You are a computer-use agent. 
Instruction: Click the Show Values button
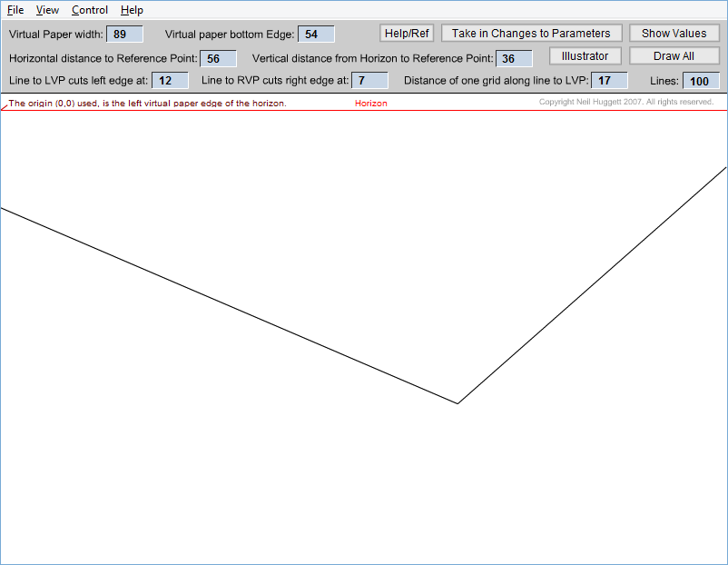[x=674, y=34]
